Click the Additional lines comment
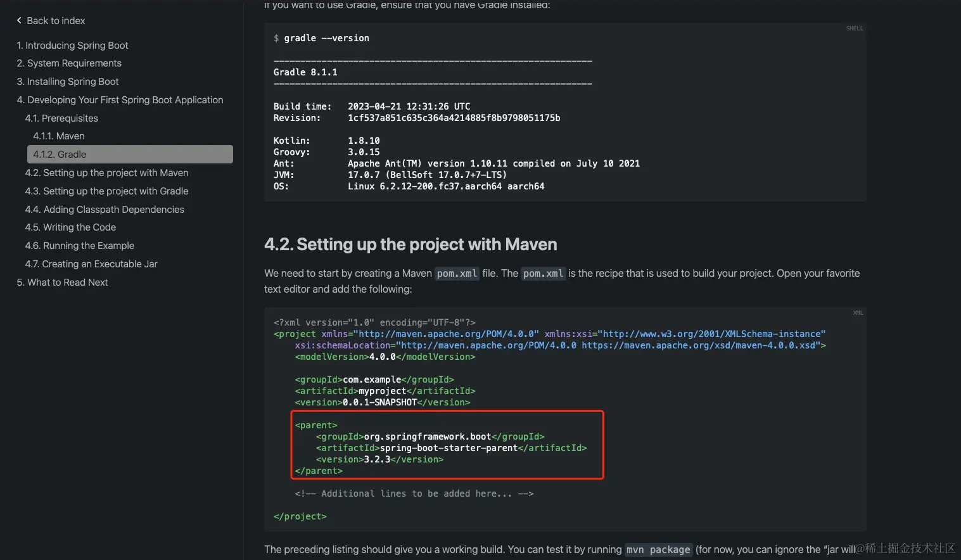961x560 pixels. (x=414, y=493)
